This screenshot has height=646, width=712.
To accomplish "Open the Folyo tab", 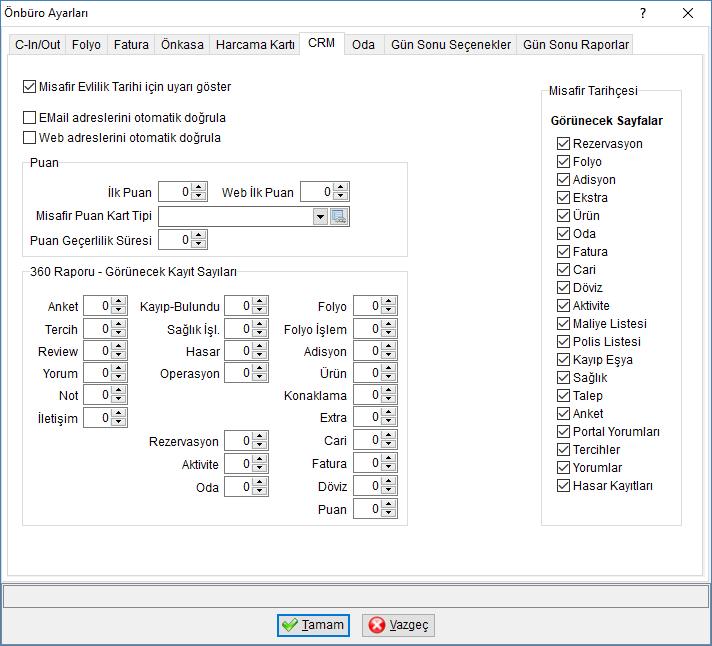I will [x=86, y=44].
